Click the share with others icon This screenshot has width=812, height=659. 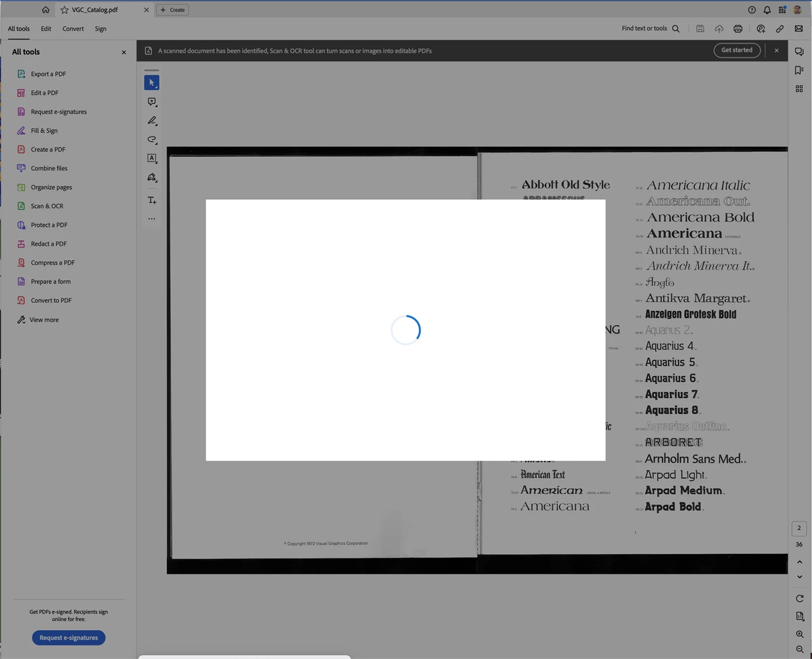pyautogui.click(x=761, y=28)
